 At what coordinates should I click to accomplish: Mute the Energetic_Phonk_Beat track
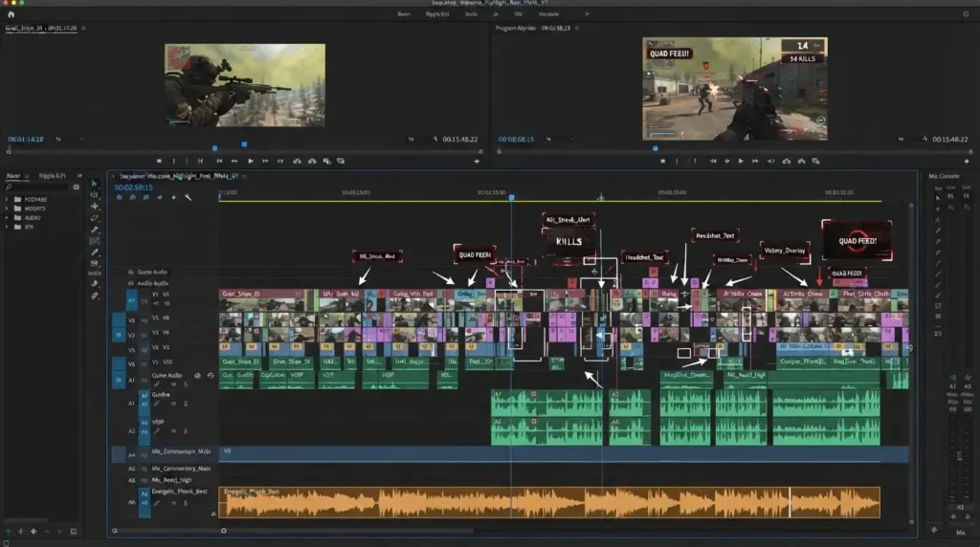[x=174, y=503]
